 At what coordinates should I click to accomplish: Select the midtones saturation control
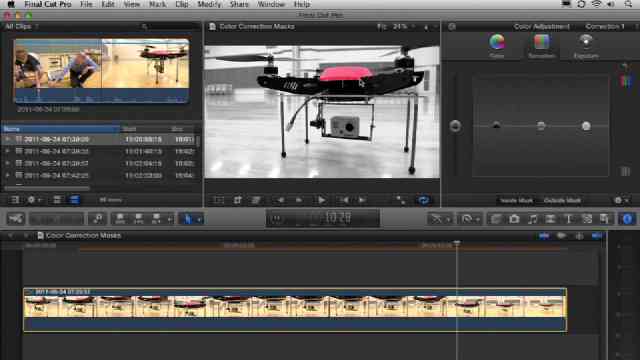(541, 126)
